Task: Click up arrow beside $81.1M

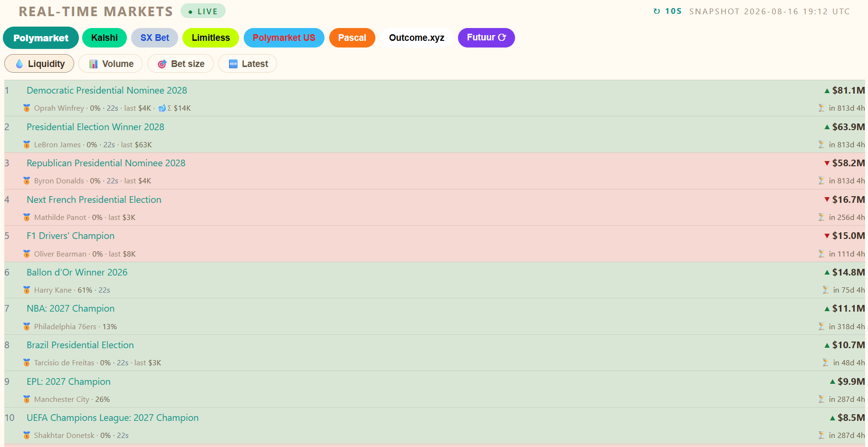Action: click(827, 90)
